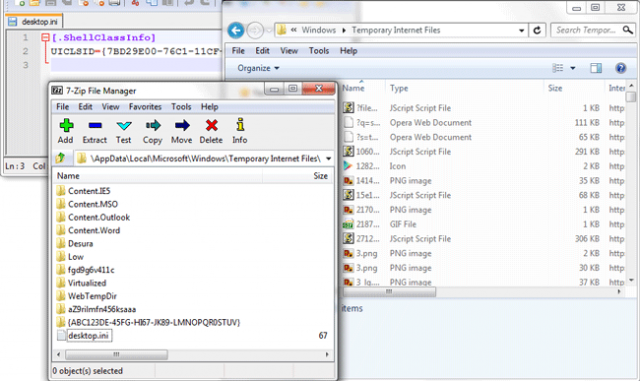The height and width of the screenshot is (381, 640).
Task: Expand the 7-Zip path dropdown
Action: tap(328, 158)
